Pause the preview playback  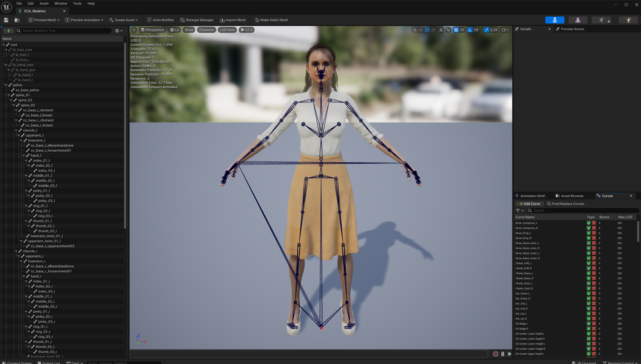click(x=503, y=354)
